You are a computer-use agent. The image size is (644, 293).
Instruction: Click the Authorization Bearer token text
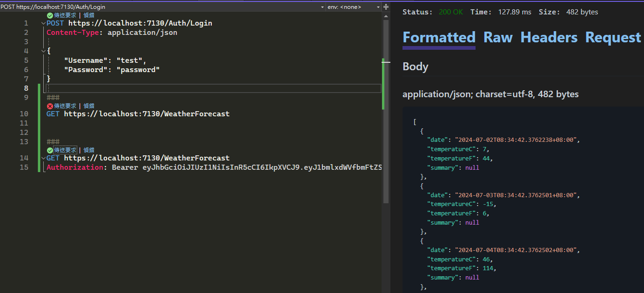click(x=262, y=167)
